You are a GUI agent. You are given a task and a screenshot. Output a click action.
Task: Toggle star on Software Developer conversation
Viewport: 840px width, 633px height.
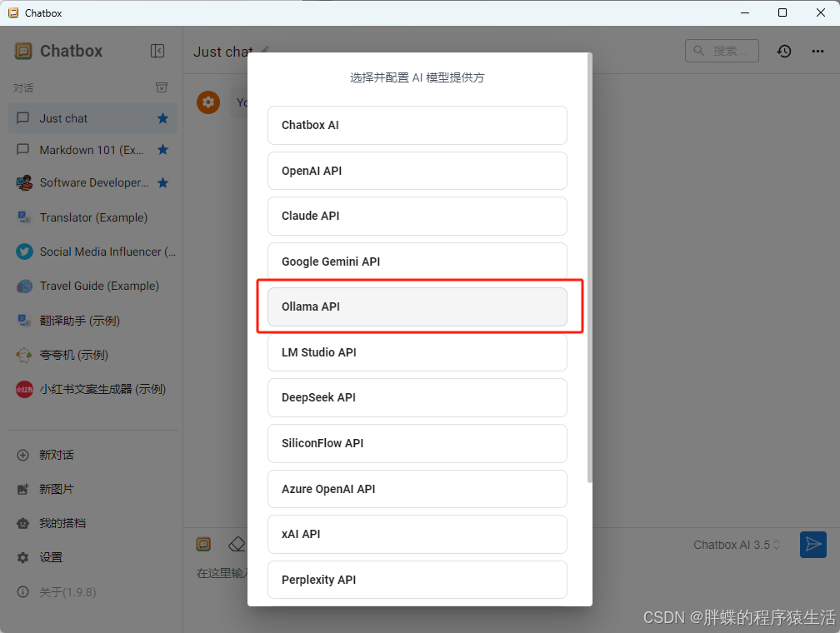click(x=162, y=183)
